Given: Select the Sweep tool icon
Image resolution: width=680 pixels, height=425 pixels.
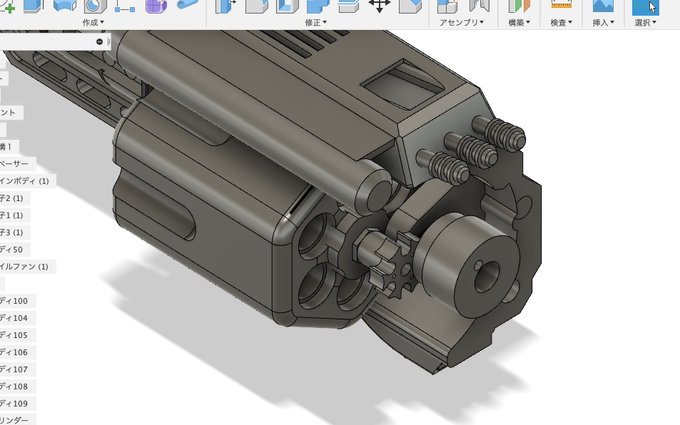Looking at the screenshot, I should click(65, 6).
